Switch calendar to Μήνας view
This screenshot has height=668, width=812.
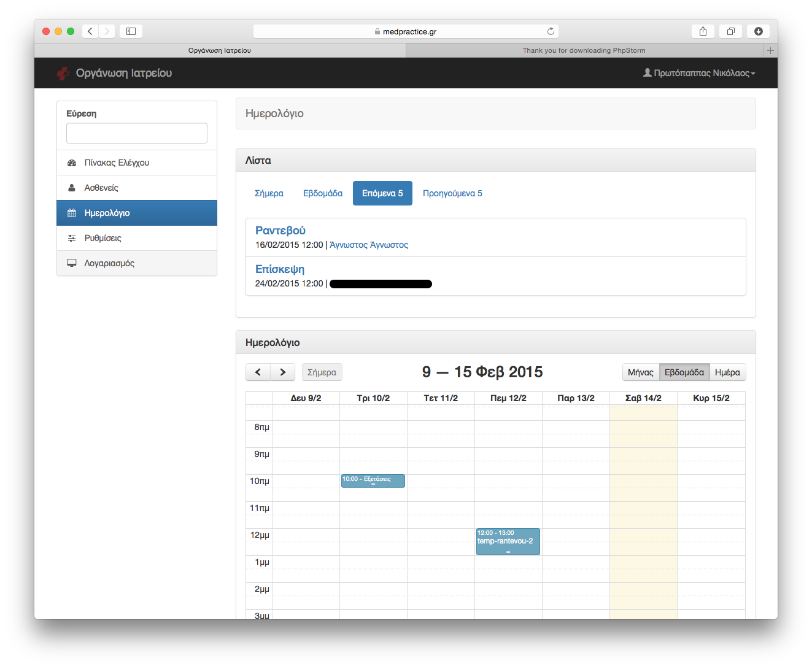640,372
